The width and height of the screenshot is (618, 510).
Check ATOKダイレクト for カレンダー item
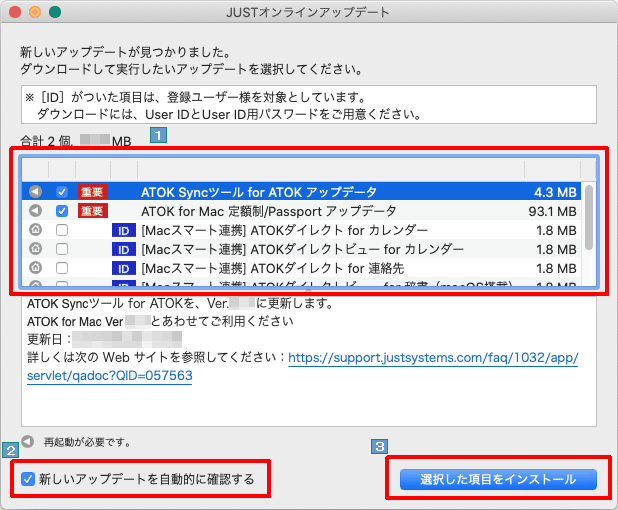62,230
